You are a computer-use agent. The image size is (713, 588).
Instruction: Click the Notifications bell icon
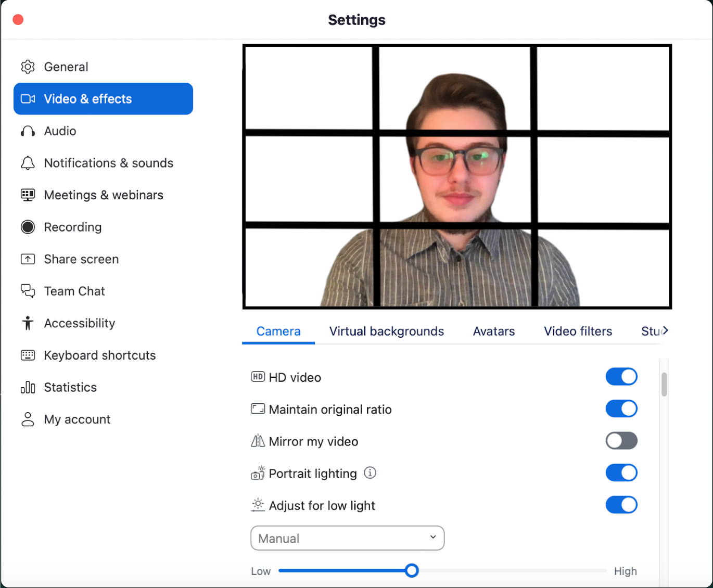click(x=28, y=163)
